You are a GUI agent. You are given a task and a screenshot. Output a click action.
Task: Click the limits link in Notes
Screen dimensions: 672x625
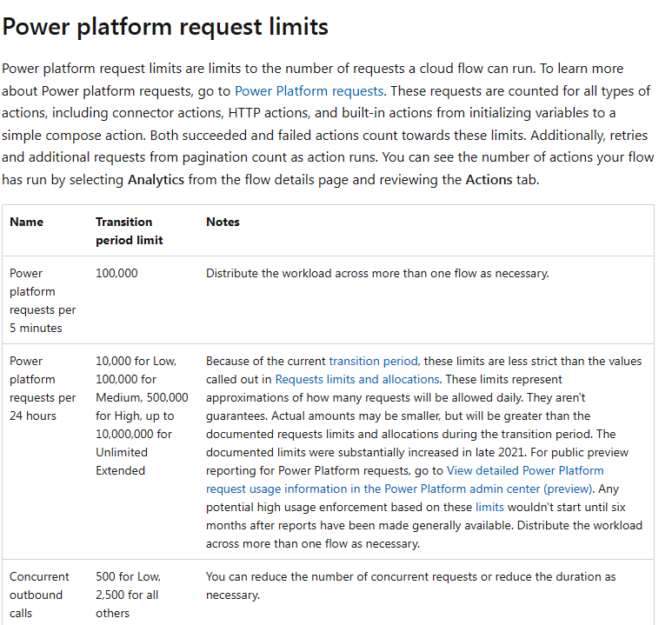[x=489, y=507]
